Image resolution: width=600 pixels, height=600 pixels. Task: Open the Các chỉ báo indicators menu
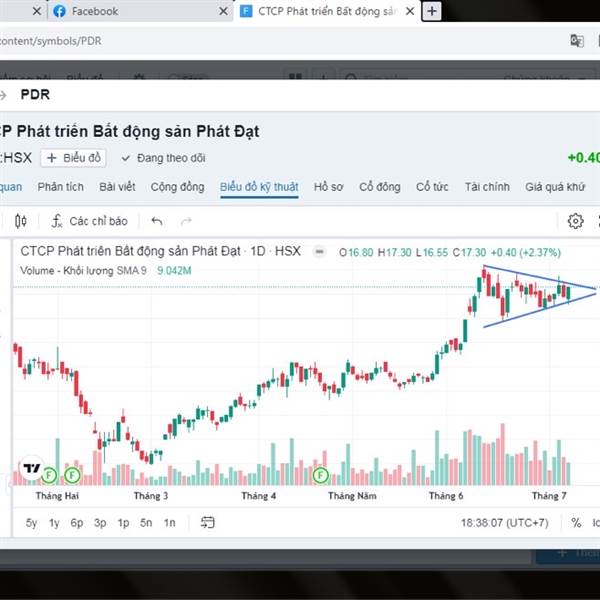90,221
